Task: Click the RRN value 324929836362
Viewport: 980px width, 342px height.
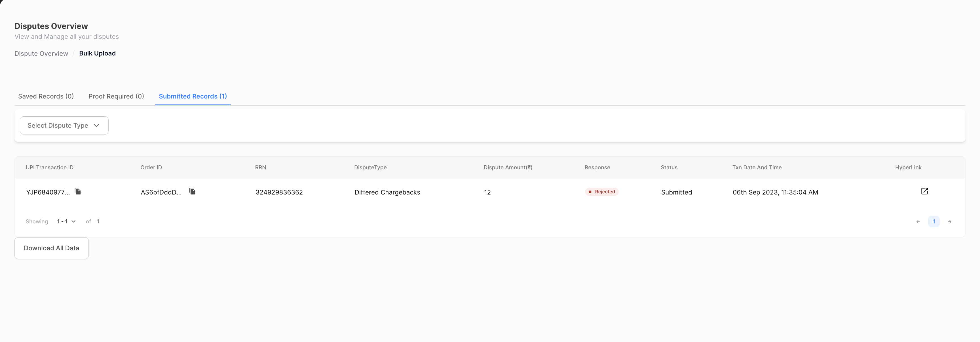Action: pyautogui.click(x=279, y=192)
